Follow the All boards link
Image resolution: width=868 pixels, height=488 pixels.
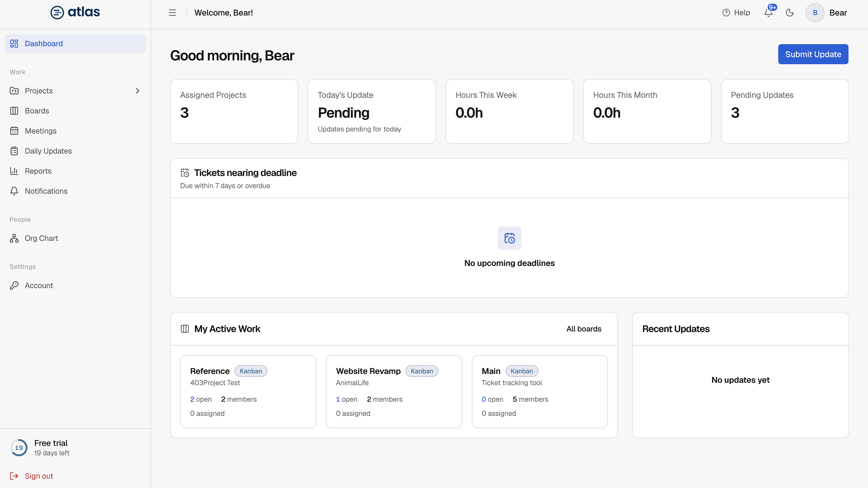[584, 329]
